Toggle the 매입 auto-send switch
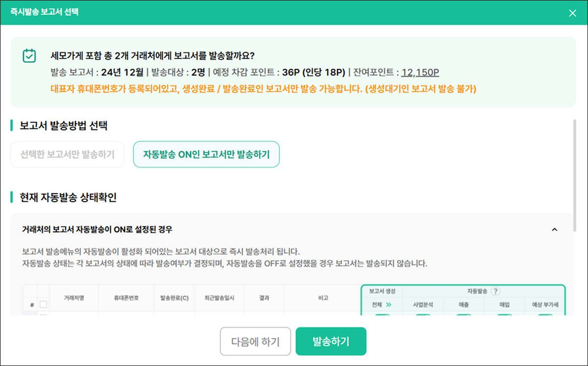This screenshot has height=366, width=588. (x=504, y=314)
